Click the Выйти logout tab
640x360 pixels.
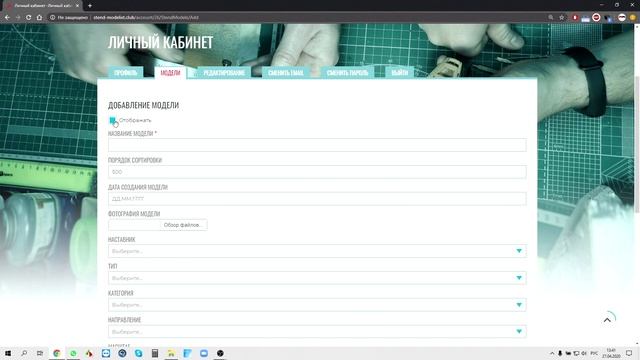tap(400, 73)
